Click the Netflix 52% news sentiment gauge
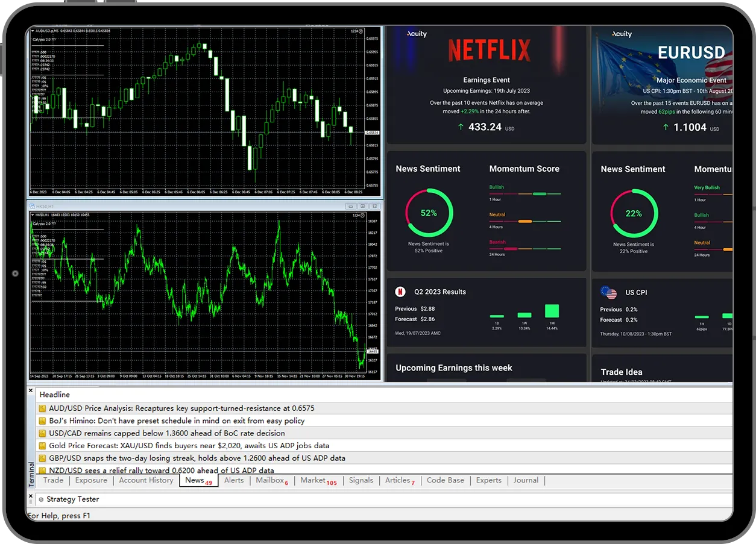Screen dimensions: 756x544 click(x=429, y=213)
